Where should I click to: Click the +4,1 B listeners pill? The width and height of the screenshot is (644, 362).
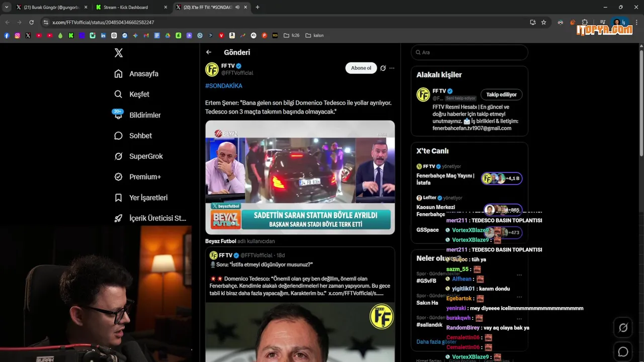pyautogui.click(x=502, y=178)
